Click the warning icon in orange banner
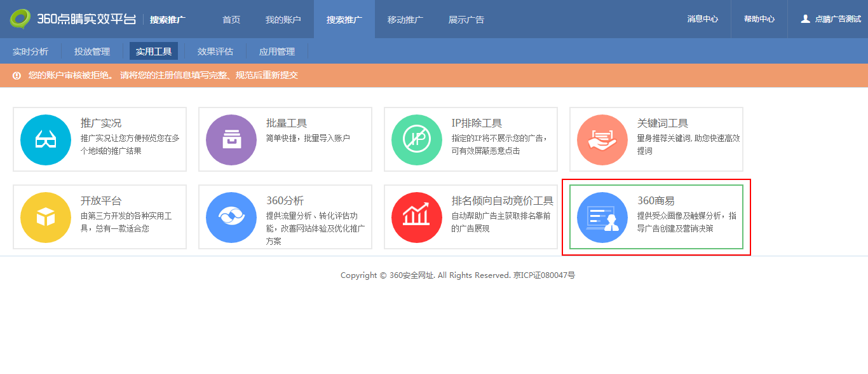868x374 pixels. point(17,76)
